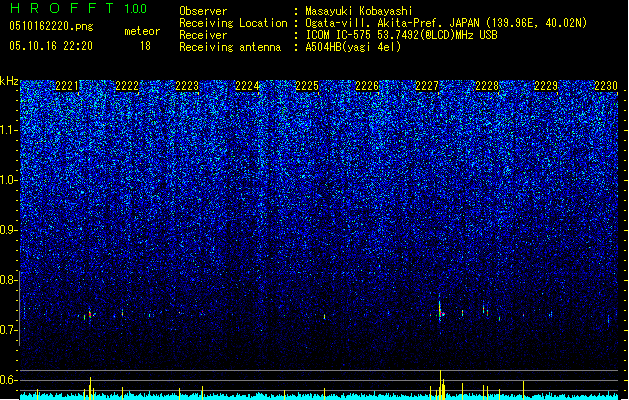Click time marker 2226
This screenshot has width=629, height=400.
(367, 86)
